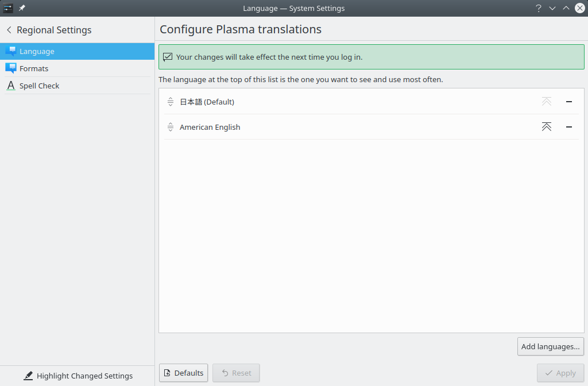The height and width of the screenshot is (386, 588).
Task: Promote American English to top
Action: pos(547,127)
